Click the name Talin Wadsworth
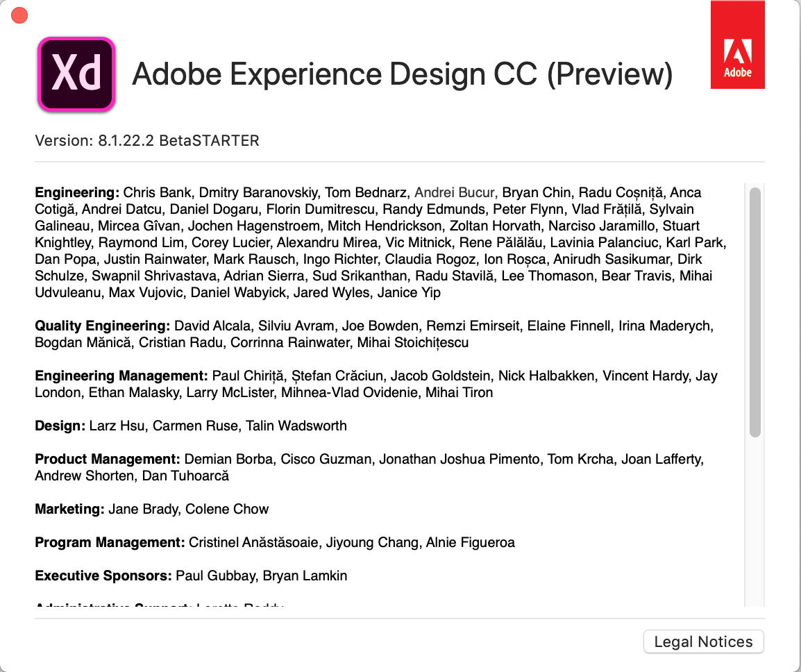Viewport: 801px width, 672px height. click(x=296, y=426)
